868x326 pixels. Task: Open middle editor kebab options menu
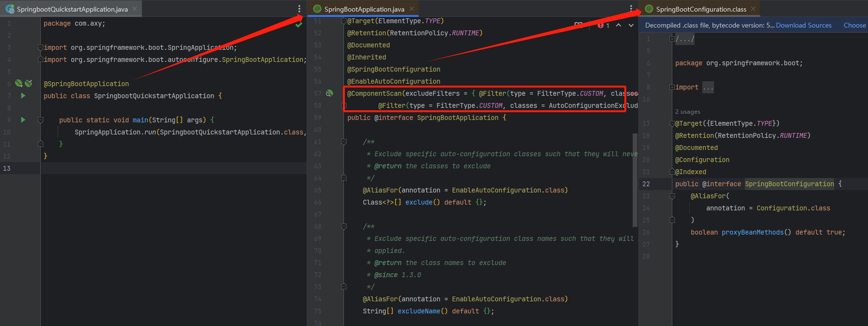(x=631, y=9)
